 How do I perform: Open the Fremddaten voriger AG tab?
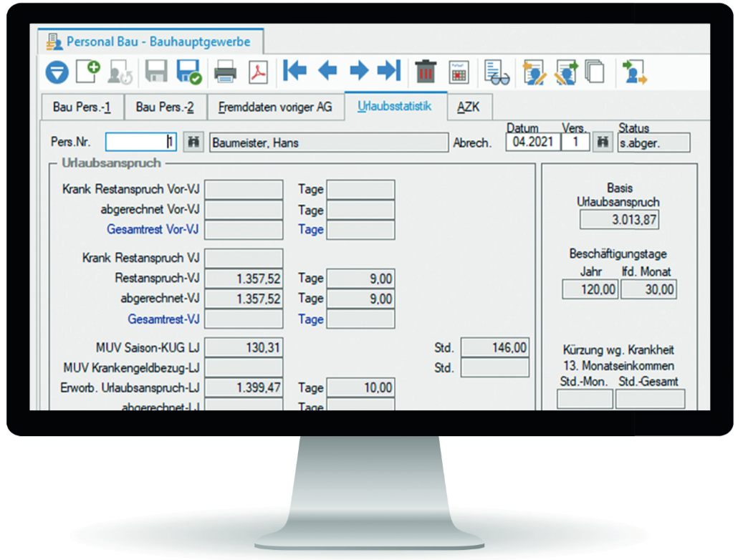click(275, 107)
